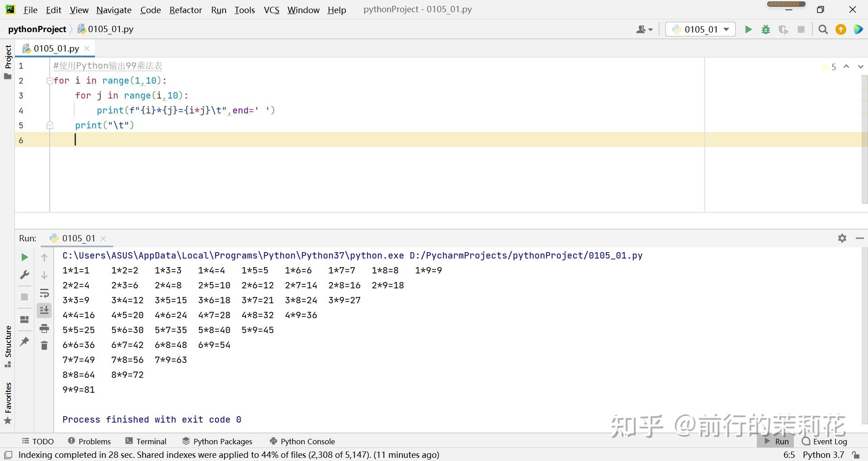Open the Window menu

pyautogui.click(x=303, y=9)
